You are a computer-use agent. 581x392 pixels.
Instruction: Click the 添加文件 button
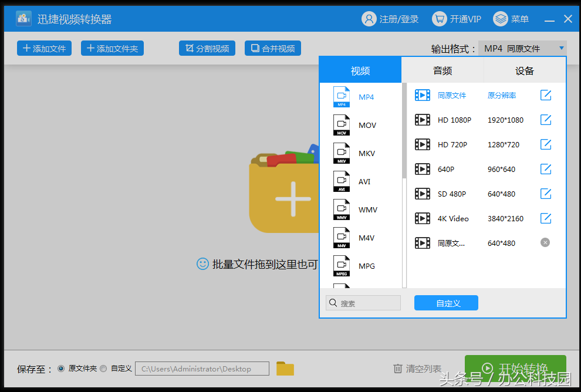click(x=44, y=48)
